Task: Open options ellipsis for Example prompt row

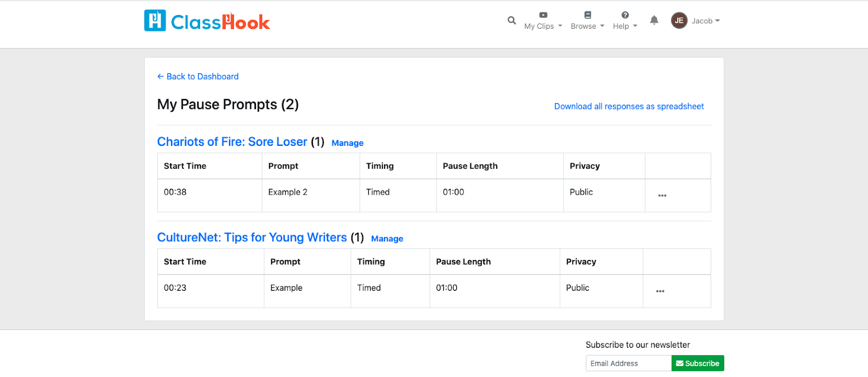Action: click(660, 291)
